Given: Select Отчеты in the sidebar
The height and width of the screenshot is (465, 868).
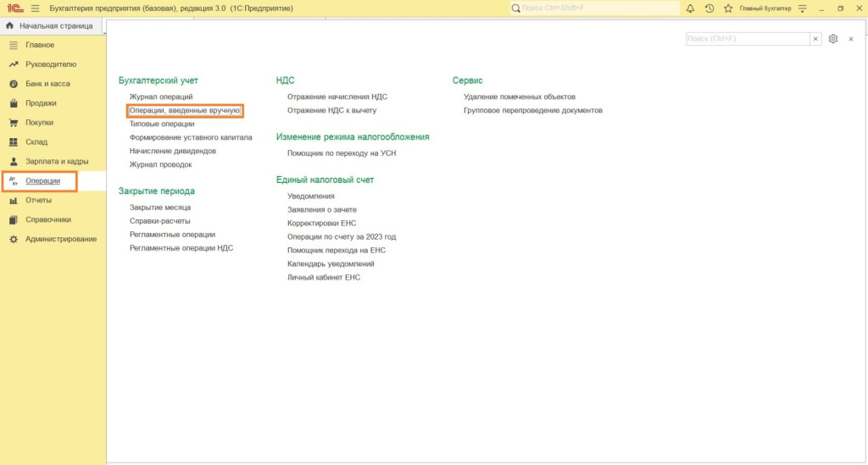Looking at the screenshot, I should coord(38,200).
